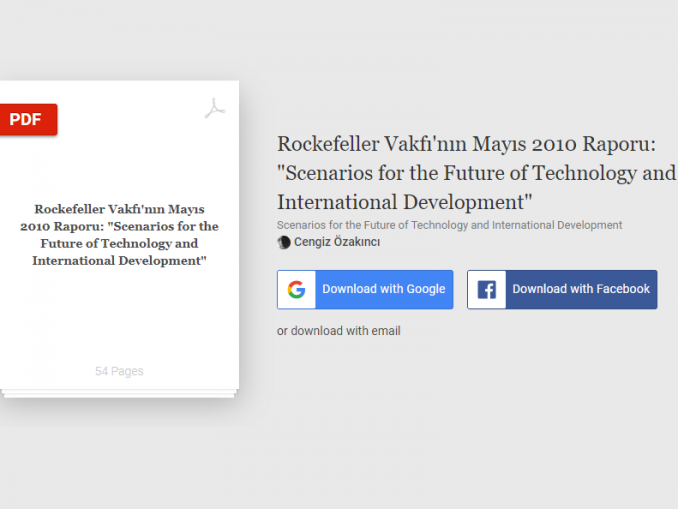Click 'International Development"' in the main heading
Image resolution: width=678 pixels, height=509 pixels.
[405, 202]
